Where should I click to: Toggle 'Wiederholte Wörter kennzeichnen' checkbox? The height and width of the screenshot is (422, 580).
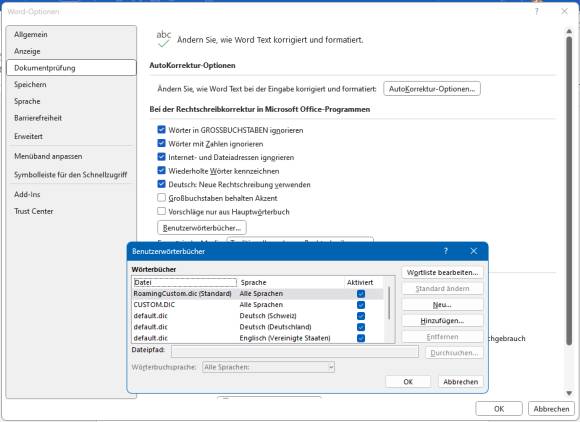click(161, 171)
